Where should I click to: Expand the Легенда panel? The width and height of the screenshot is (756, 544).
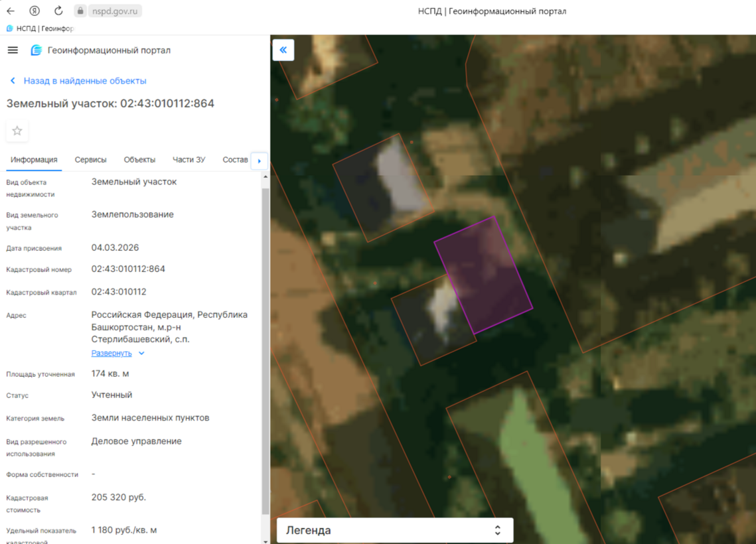[394, 530]
